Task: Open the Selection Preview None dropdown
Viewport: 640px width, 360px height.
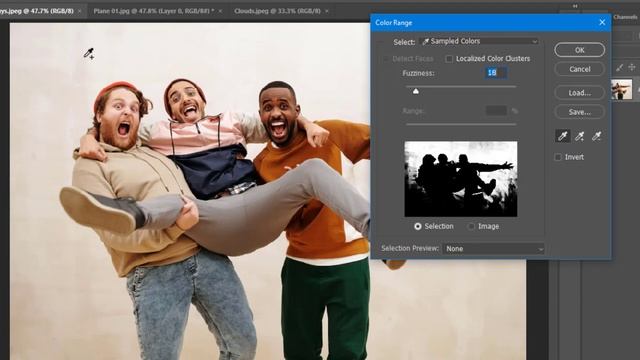Action: [x=493, y=249]
